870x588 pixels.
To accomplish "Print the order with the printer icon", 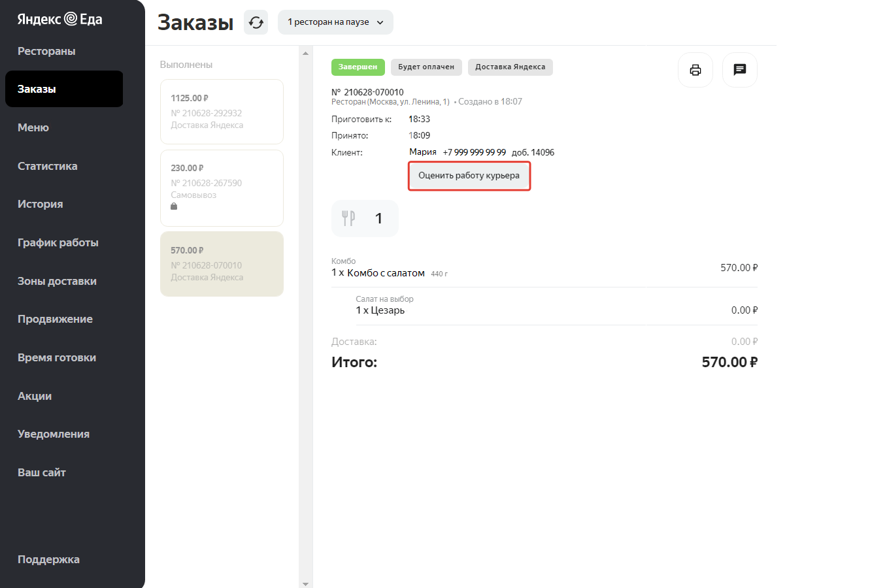I will coord(695,70).
